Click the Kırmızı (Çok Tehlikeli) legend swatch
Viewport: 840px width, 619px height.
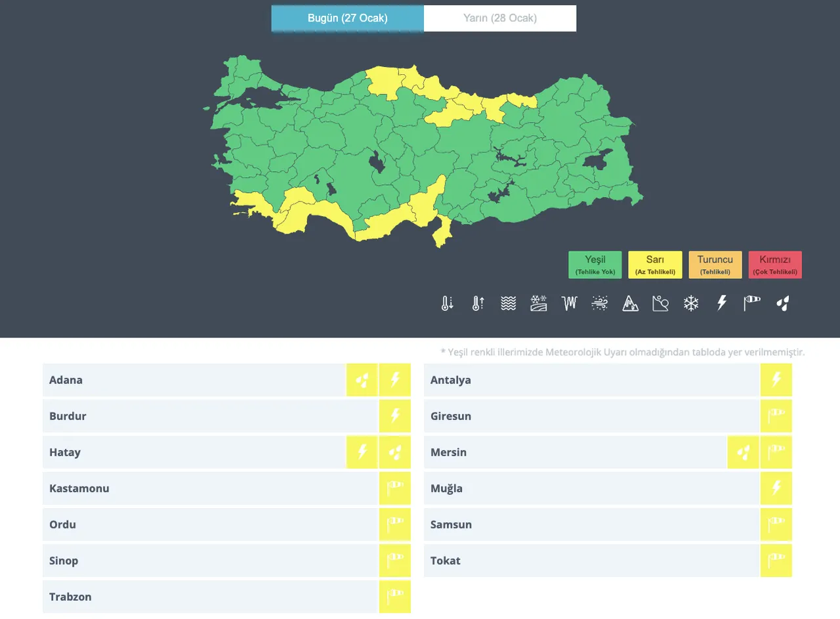click(775, 264)
